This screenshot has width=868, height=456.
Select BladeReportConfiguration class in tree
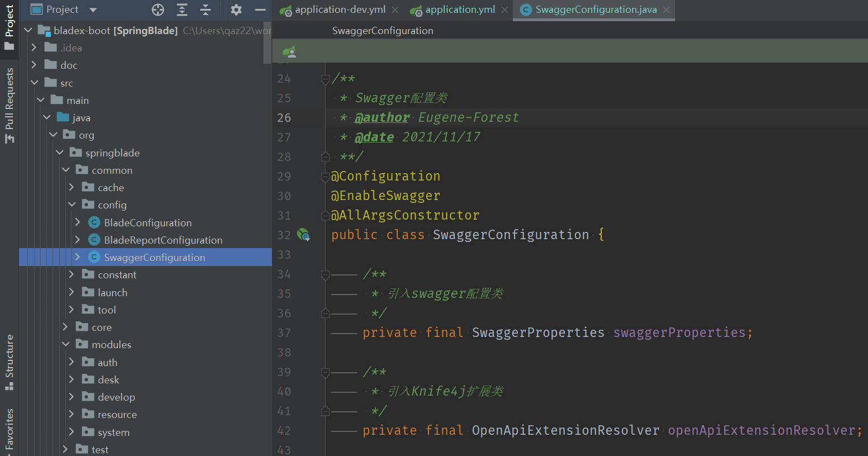click(163, 240)
